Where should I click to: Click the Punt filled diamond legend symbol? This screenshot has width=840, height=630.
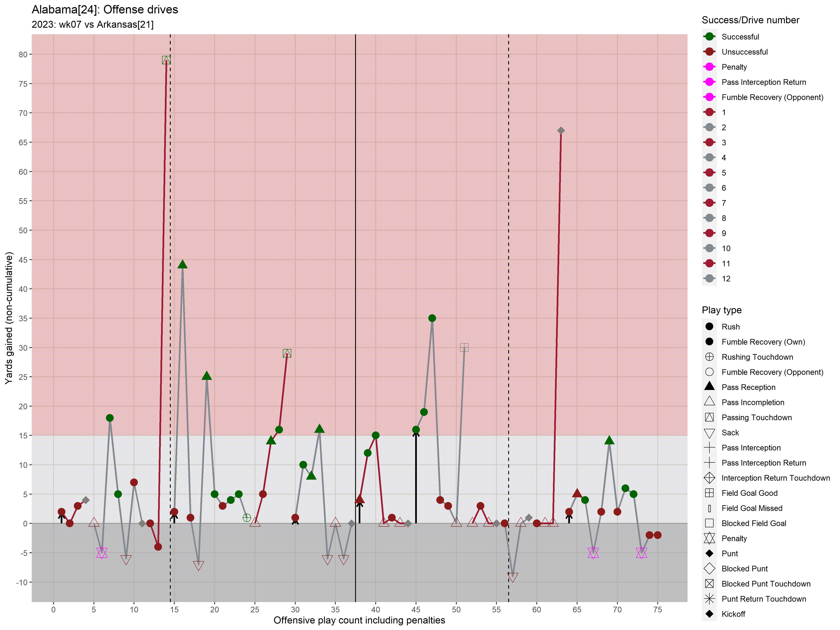pyautogui.click(x=709, y=553)
